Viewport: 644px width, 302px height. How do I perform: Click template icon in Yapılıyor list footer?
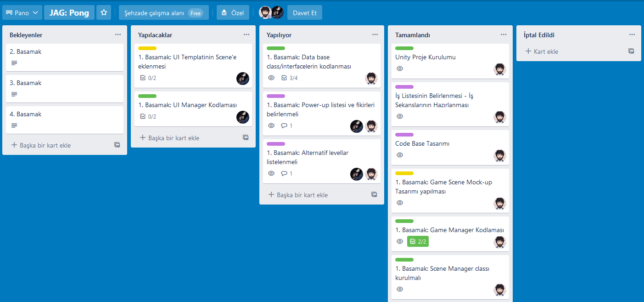coord(374,194)
